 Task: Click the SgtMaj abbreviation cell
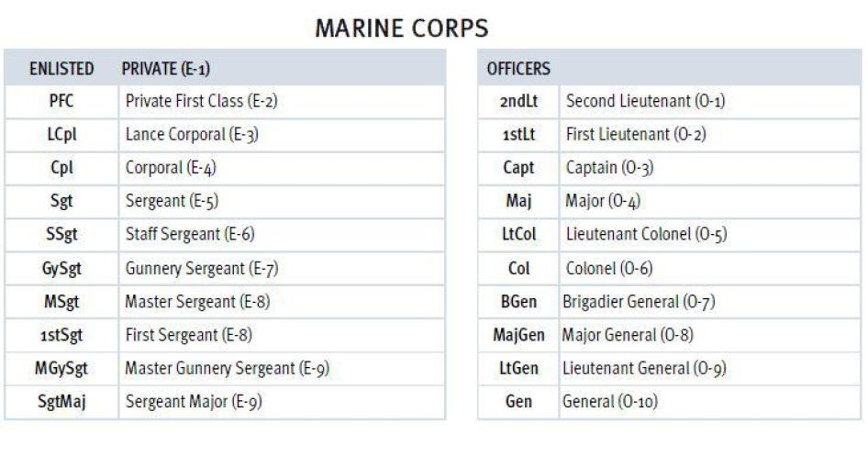(61, 402)
